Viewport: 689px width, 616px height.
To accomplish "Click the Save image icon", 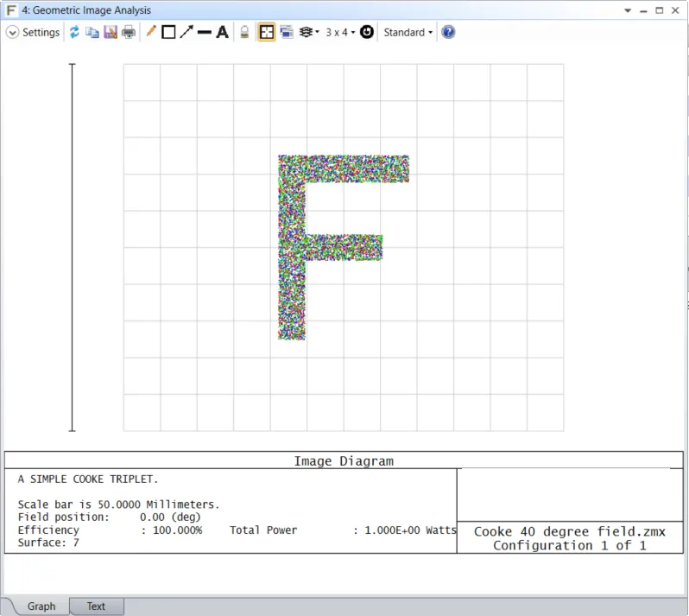I will pos(111,32).
